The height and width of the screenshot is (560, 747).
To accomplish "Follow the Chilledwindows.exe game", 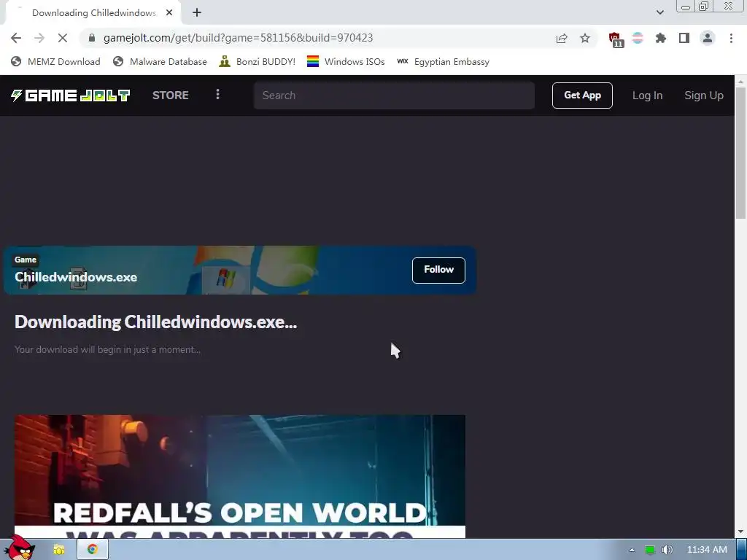I will (438, 270).
